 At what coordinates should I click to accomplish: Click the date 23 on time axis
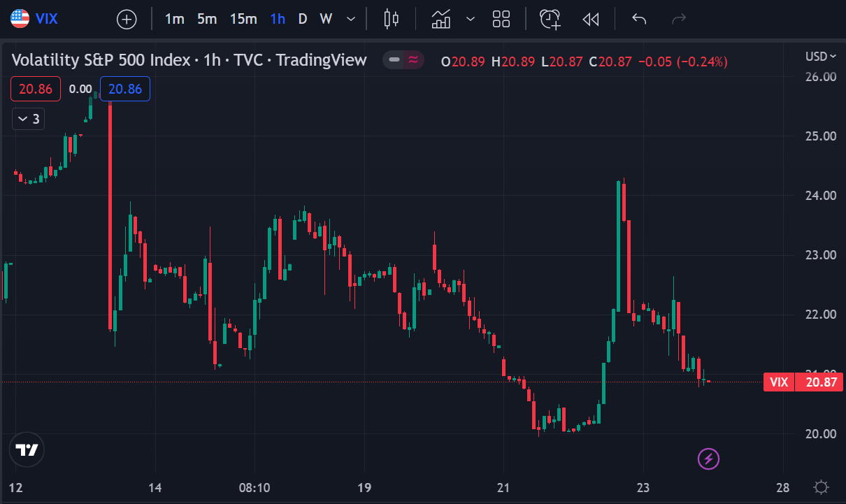click(643, 487)
